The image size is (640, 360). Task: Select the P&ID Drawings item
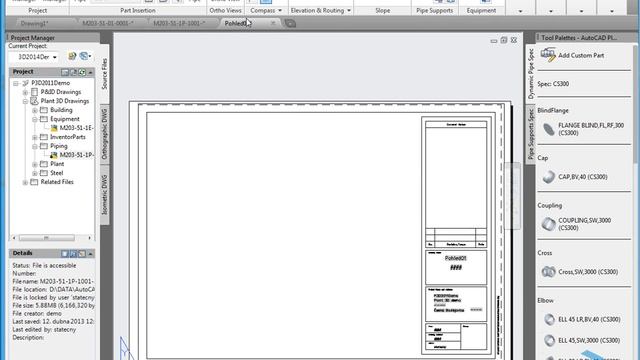(56, 92)
